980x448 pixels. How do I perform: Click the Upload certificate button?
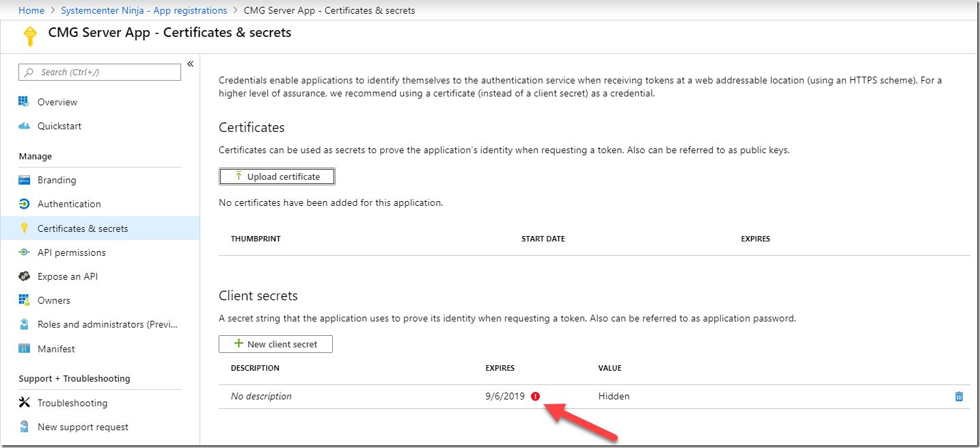pyautogui.click(x=277, y=176)
